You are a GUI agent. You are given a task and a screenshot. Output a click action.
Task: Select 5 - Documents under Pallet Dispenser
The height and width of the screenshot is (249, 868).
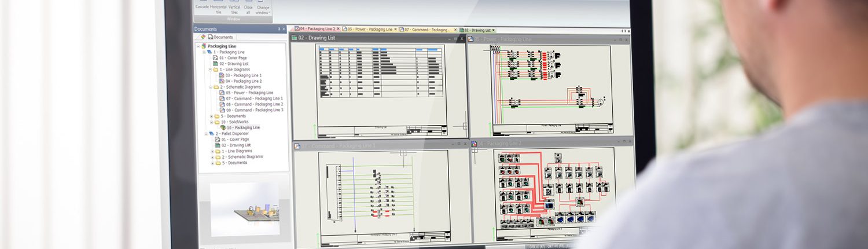click(236, 163)
